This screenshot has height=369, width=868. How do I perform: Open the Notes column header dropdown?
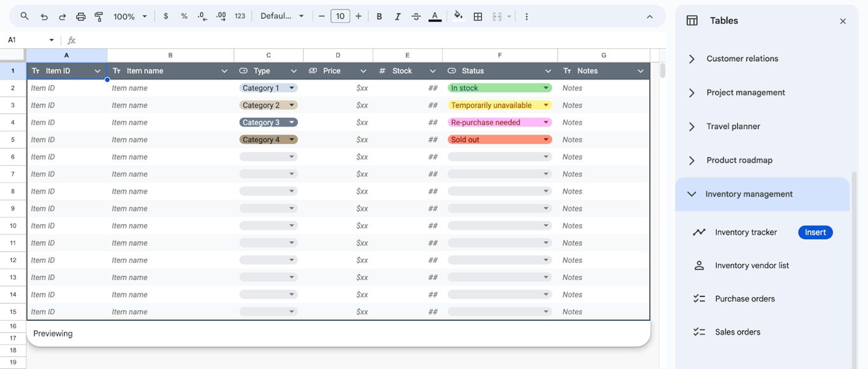641,71
